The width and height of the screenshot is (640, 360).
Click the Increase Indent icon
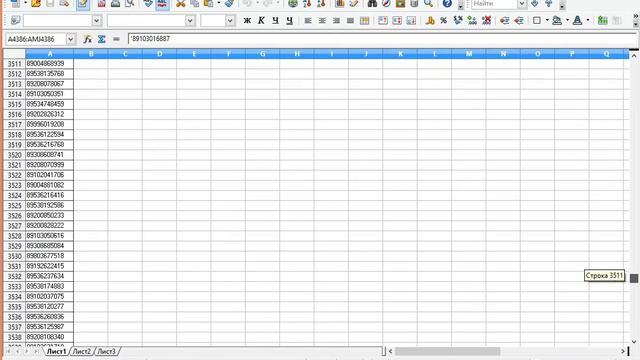519,20
